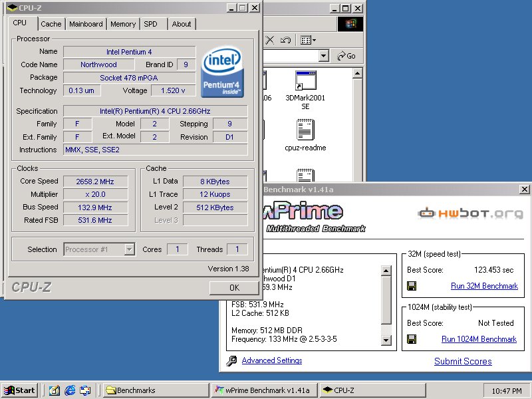Click the L1 Data value 8 KBytes
532x399 pixels.
point(215,182)
